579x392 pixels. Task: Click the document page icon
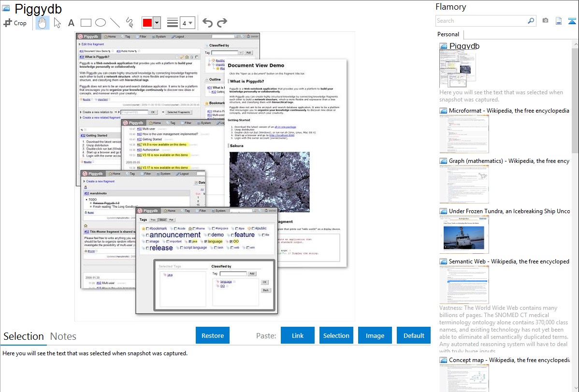[559, 21]
